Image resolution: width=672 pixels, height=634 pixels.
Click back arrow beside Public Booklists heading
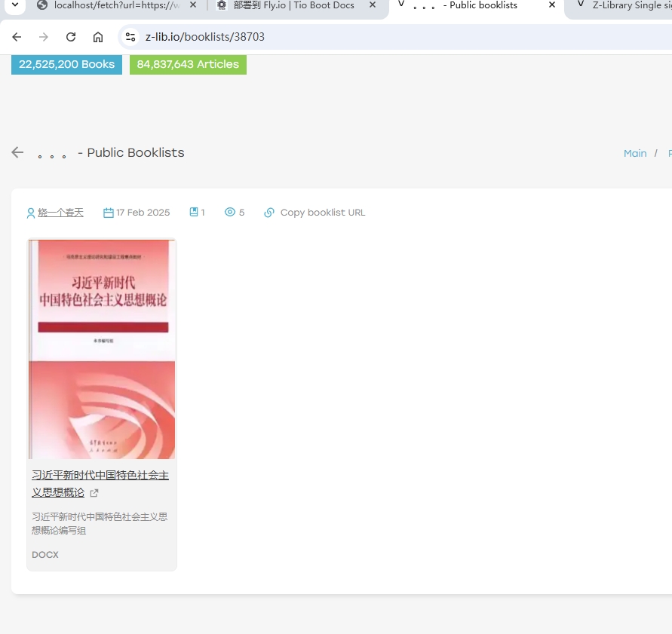point(17,153)
